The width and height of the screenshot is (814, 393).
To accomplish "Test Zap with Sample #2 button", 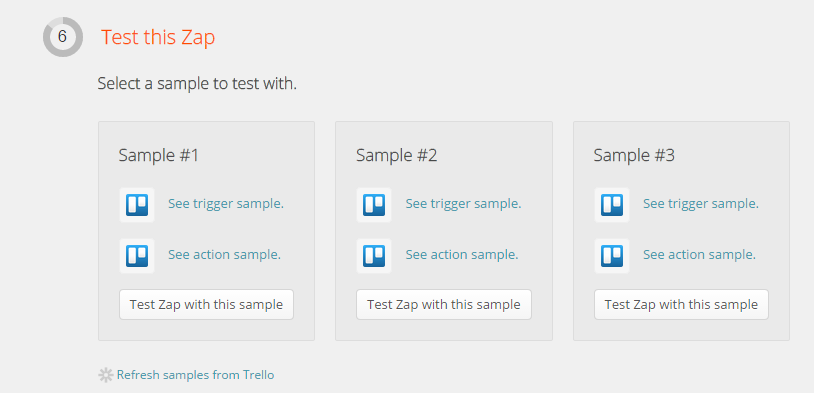I will [x=444, y=304].
